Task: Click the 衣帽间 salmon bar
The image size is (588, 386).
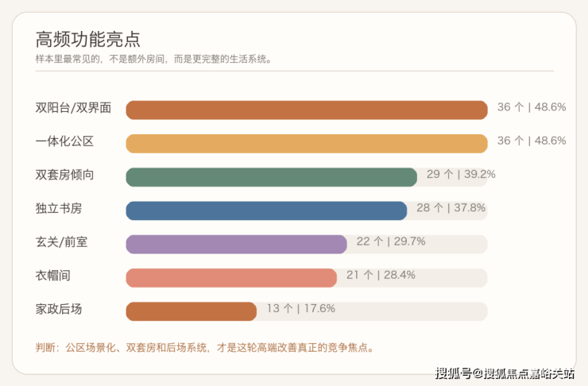Action: coord(231,278)
